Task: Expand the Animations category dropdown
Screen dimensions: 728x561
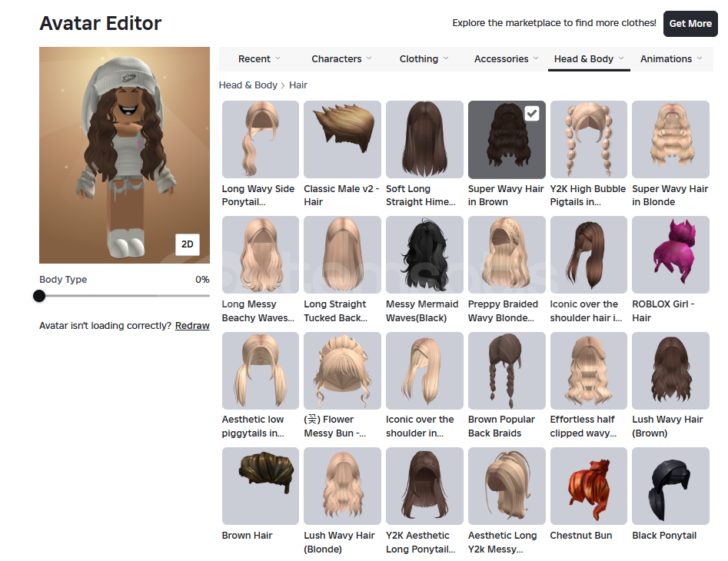Action: click(671, 59)
